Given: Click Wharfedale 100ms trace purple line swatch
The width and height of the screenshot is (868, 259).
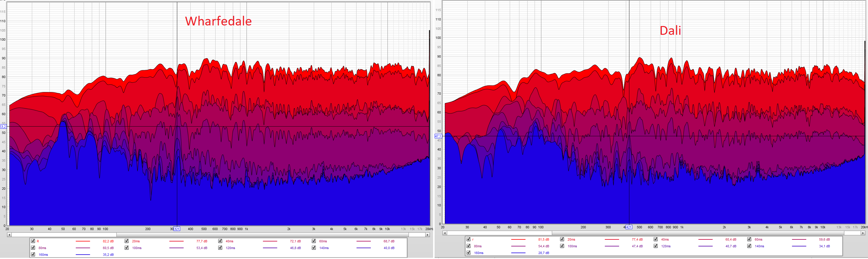Looking at the screenshot, I should pyautogui.click(x=177, y=248).
